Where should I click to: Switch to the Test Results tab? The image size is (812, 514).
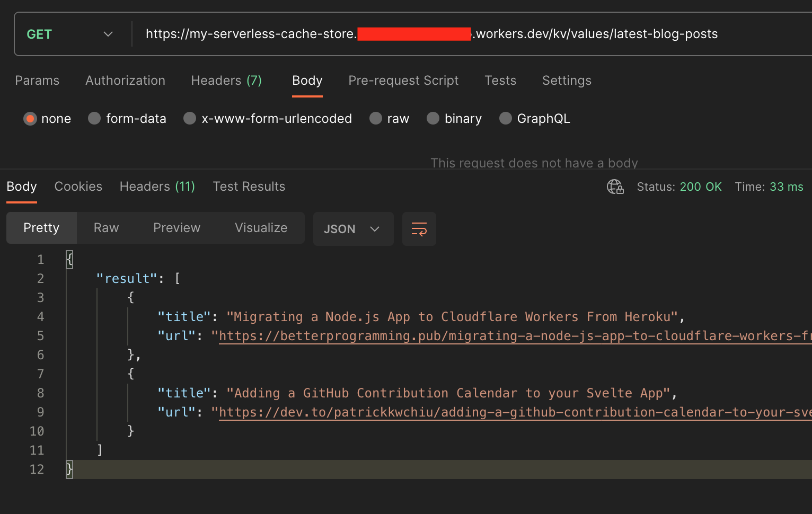click(249, 187)
